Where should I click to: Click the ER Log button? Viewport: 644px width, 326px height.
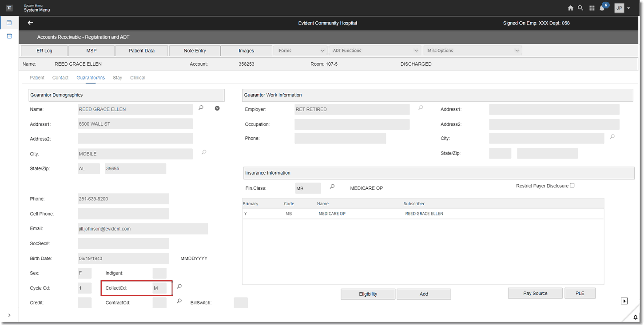click(44, 51)
